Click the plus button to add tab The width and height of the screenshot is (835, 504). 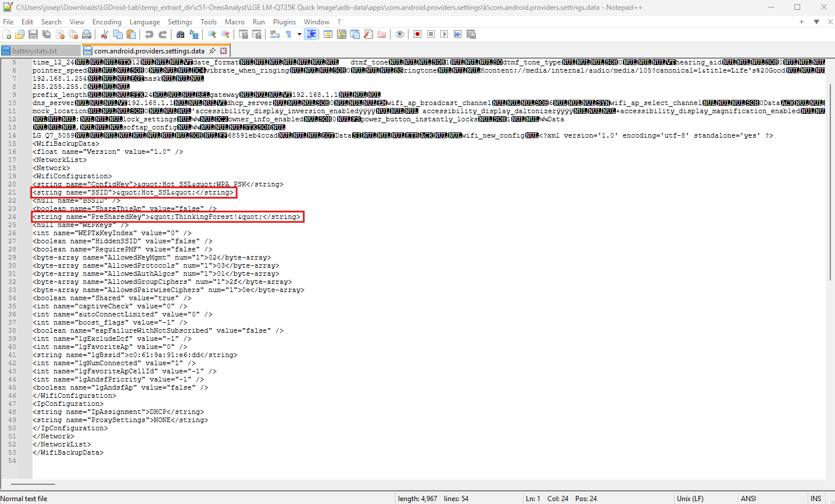(x=801, y=21)
